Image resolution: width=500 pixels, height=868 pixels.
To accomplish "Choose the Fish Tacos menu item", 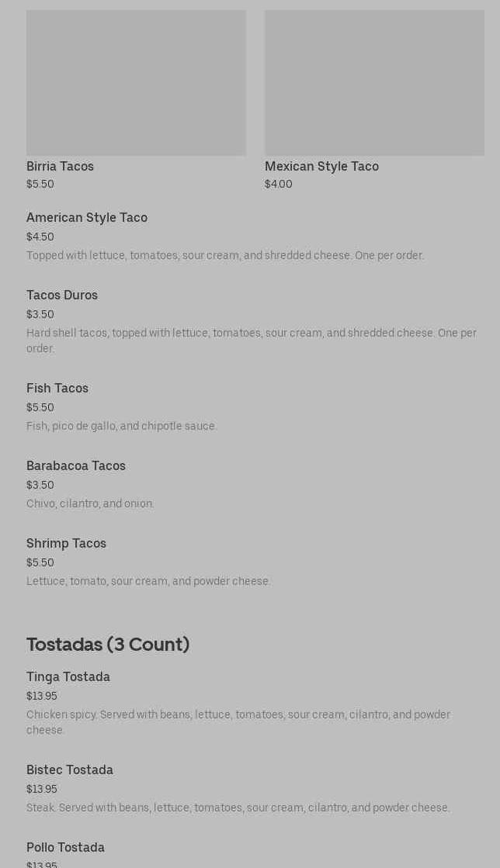I will click(x=57, y=389).
